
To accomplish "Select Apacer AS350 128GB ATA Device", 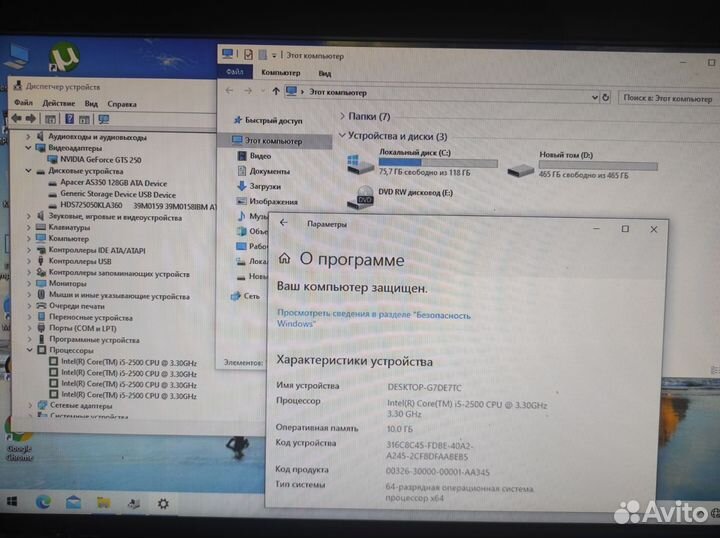I will [x=113, y=183].
